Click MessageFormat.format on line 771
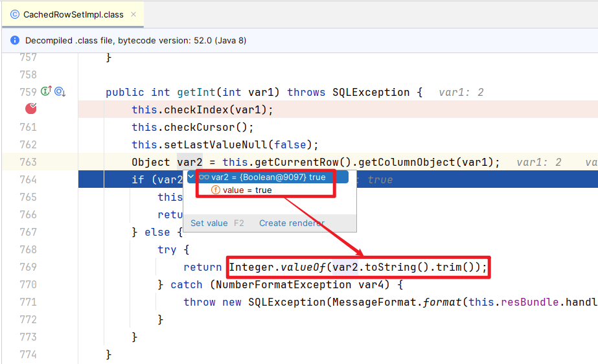This screenshot has height=364, width=598. click(397, 302)
